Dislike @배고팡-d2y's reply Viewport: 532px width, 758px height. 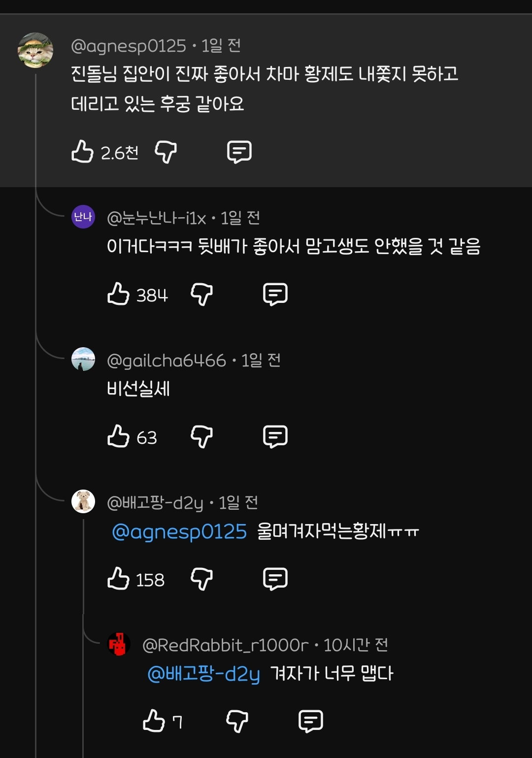coord(201,579)
